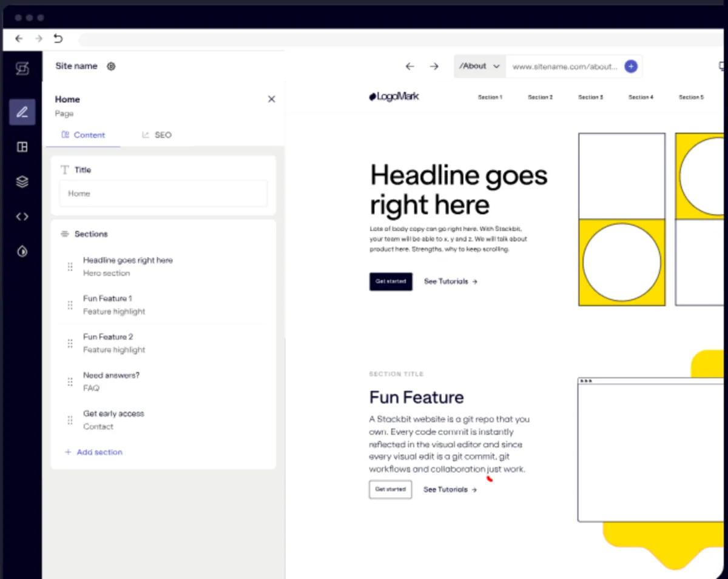Screen dimensions: 728x579
Task: Select the Fun Feature 2 section row
Action: 163,343
